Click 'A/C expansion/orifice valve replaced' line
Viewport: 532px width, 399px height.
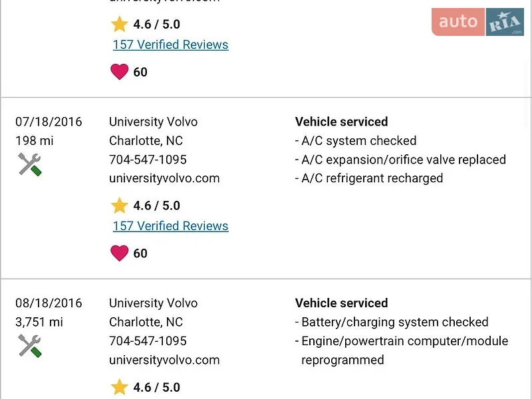(x=400, y=160)
